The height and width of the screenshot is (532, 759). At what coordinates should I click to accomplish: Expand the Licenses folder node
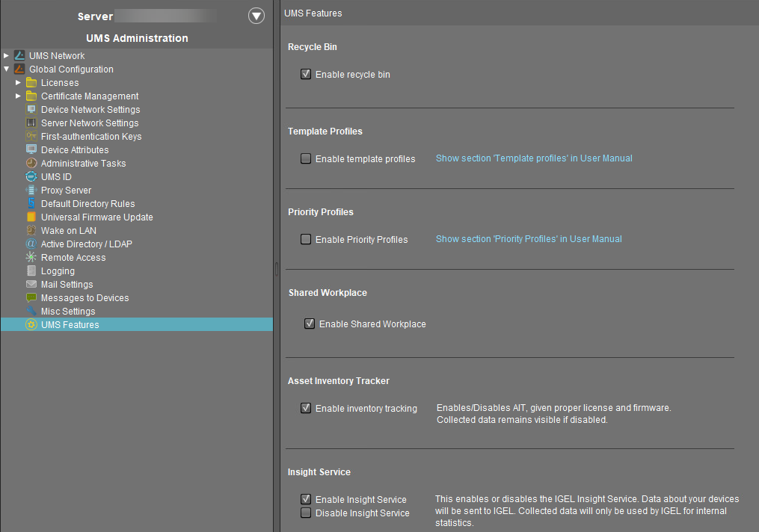tap(18, 83)
